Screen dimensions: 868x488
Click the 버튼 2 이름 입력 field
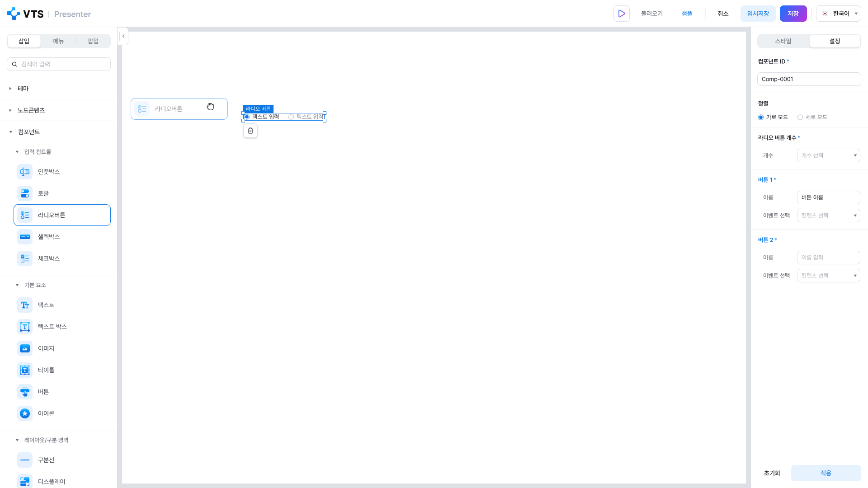point(828,258)
